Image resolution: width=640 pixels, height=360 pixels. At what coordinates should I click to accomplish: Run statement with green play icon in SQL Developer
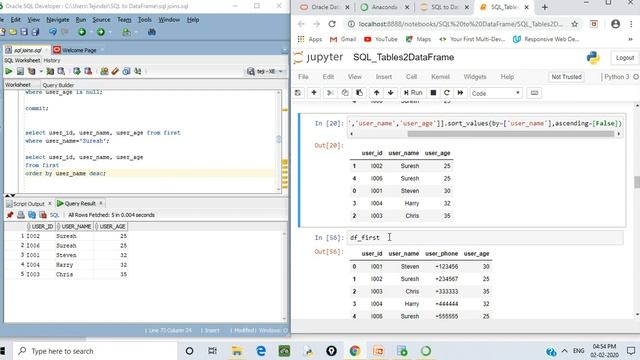(8, 71)
